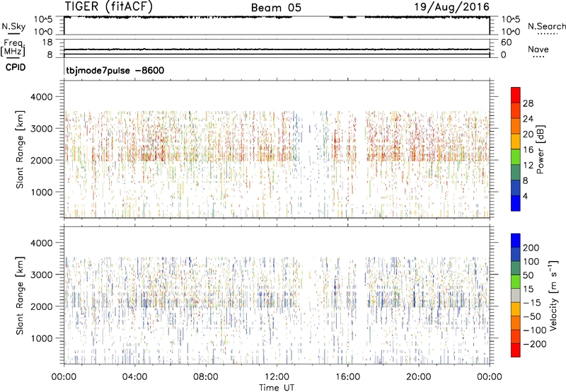Select the CPID row label
Viewport: 566px width, 392px height.
point(16,67)
